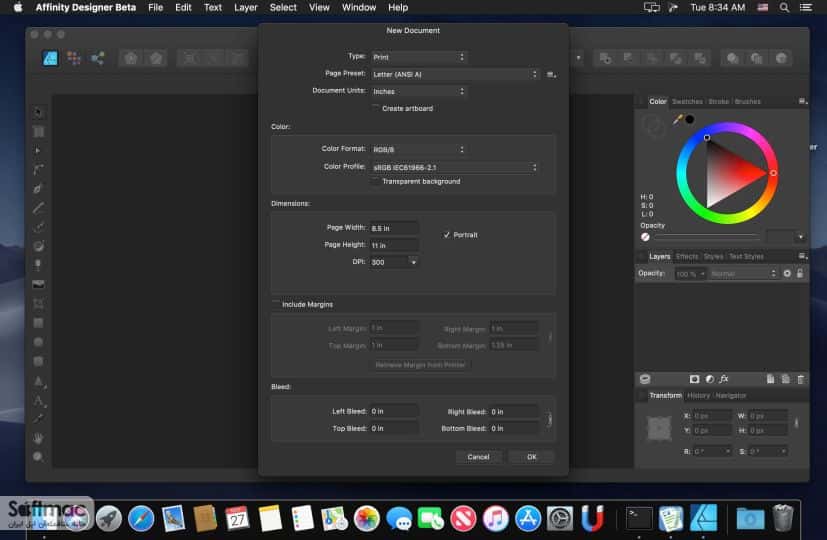Click the Left Bleed input field
Image resolution: width=827 pixels, height=540 pixels.
394,411
